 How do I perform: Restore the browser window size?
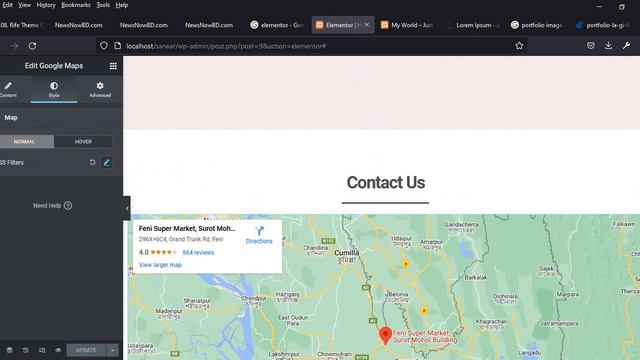pyautogui.click(x=622, y=7)
